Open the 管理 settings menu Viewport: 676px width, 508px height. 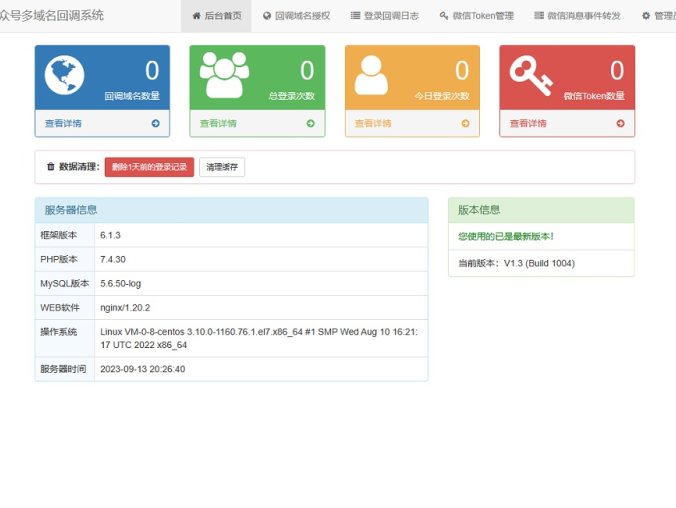click(x=658, y=16)
